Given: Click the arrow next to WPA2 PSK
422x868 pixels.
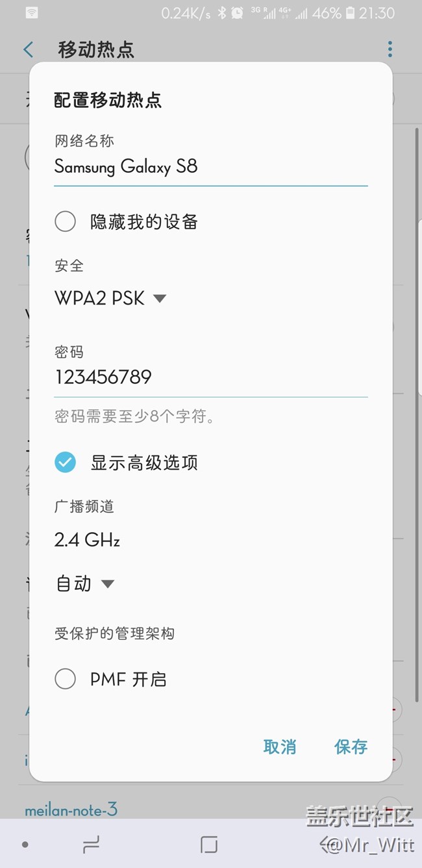Looking at the screenshot, I should tap(160, 299).
